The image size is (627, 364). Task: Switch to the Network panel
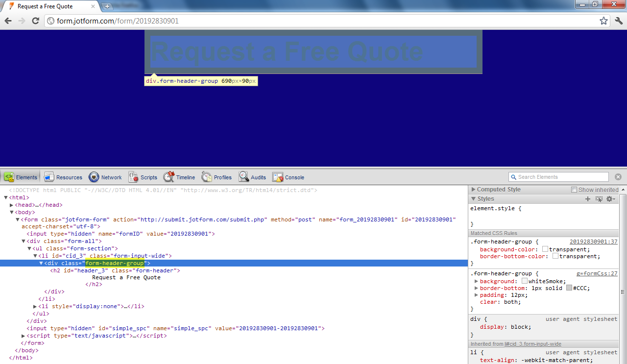(105, 177)
